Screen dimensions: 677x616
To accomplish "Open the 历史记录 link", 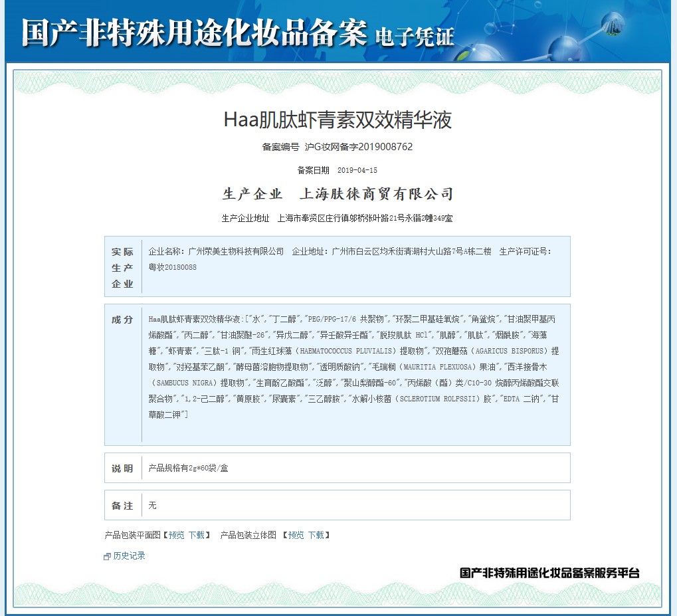I will 129,556.
